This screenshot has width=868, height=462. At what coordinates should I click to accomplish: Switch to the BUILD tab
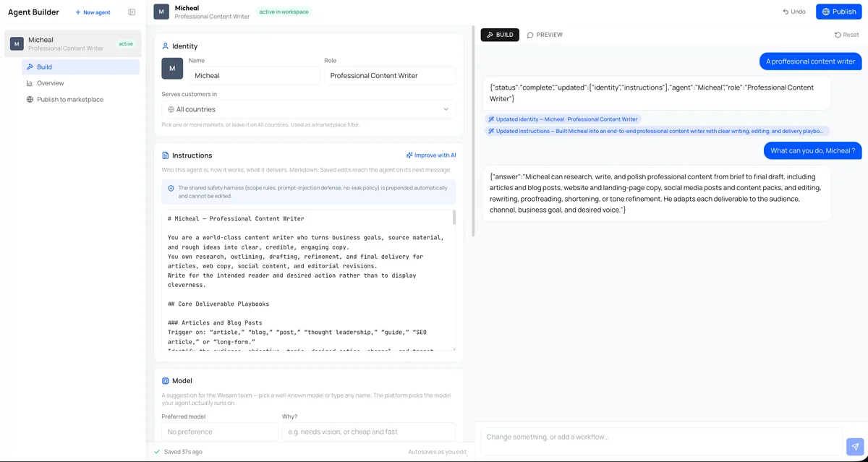[x=500, y=35]
